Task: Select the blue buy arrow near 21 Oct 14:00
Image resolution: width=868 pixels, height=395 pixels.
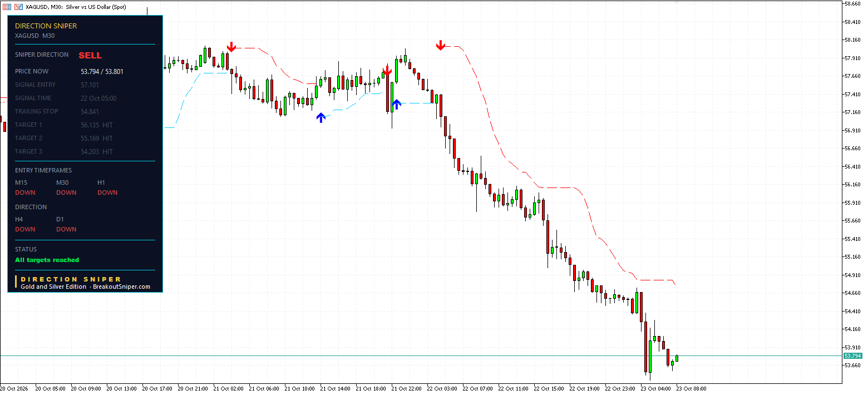Action: click(x=321, y=117)
